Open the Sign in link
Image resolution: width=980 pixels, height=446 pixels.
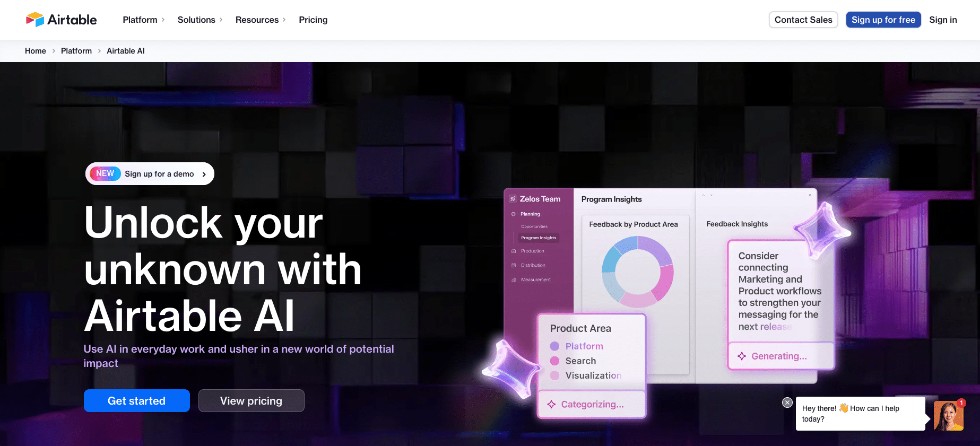coord(943,20)
